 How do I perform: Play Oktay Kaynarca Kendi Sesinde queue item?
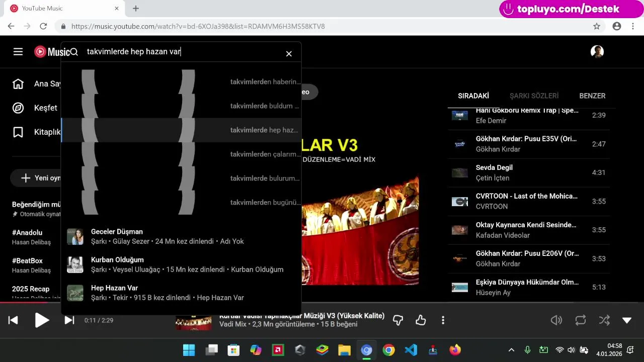[x=528, y=230]
